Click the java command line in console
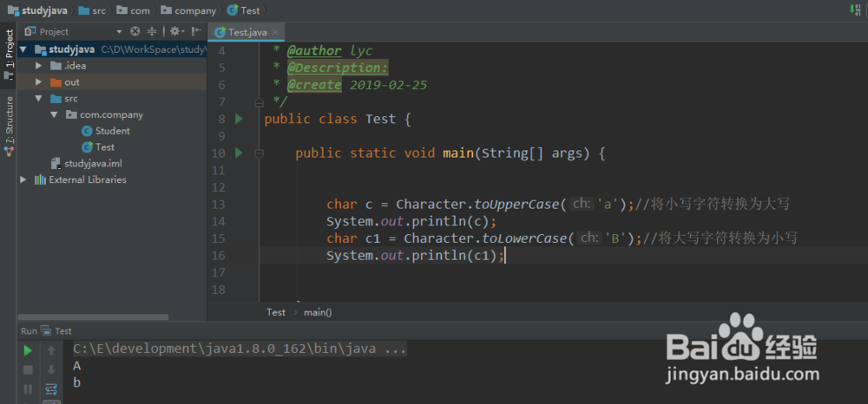868x404 pixels. pos(240,349)
